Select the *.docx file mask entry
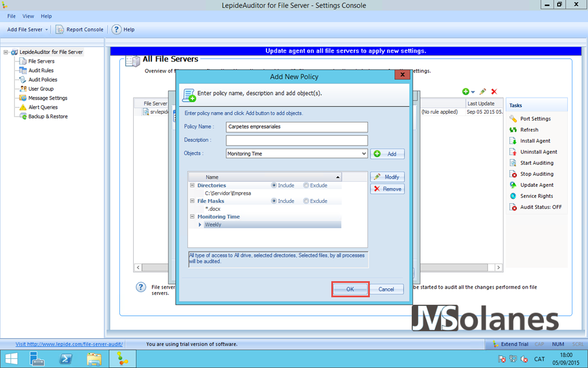 212,209
